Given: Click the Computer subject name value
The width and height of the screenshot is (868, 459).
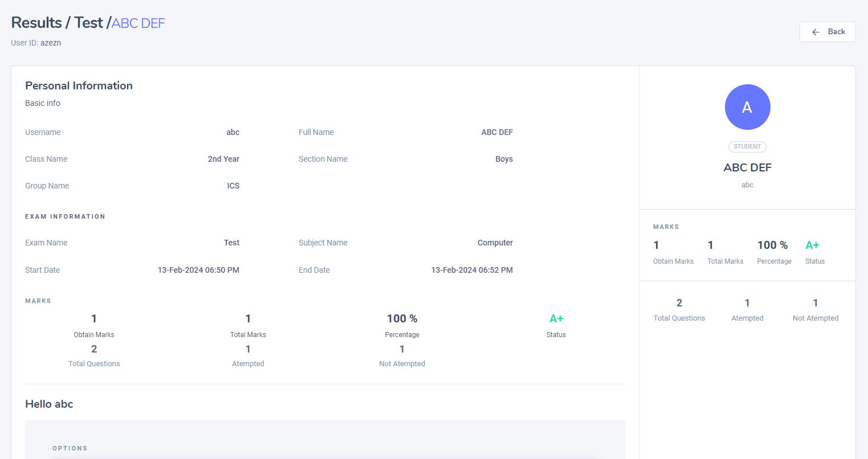Looking at the screenshot, I should point(495,243).
